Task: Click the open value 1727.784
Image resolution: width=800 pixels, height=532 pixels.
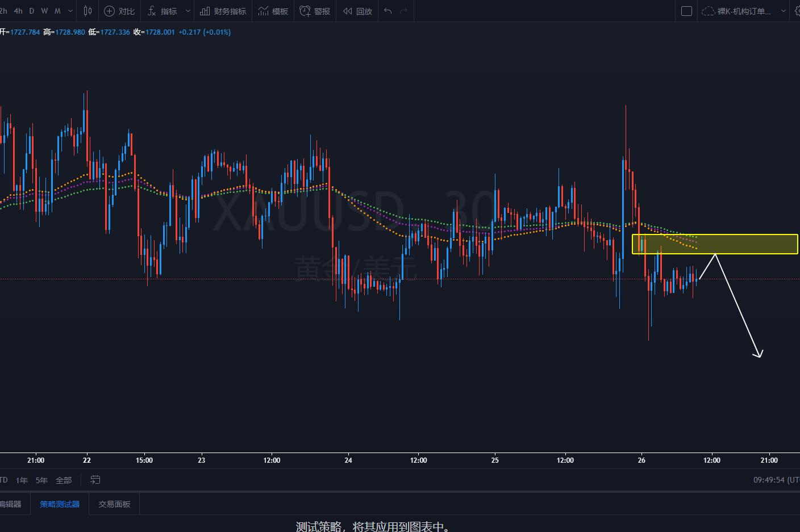Action: pos(25,32)
